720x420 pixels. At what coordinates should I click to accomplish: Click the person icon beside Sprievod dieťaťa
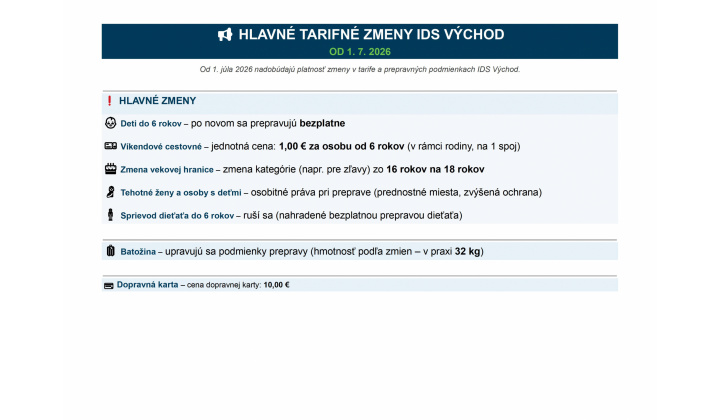110,214
